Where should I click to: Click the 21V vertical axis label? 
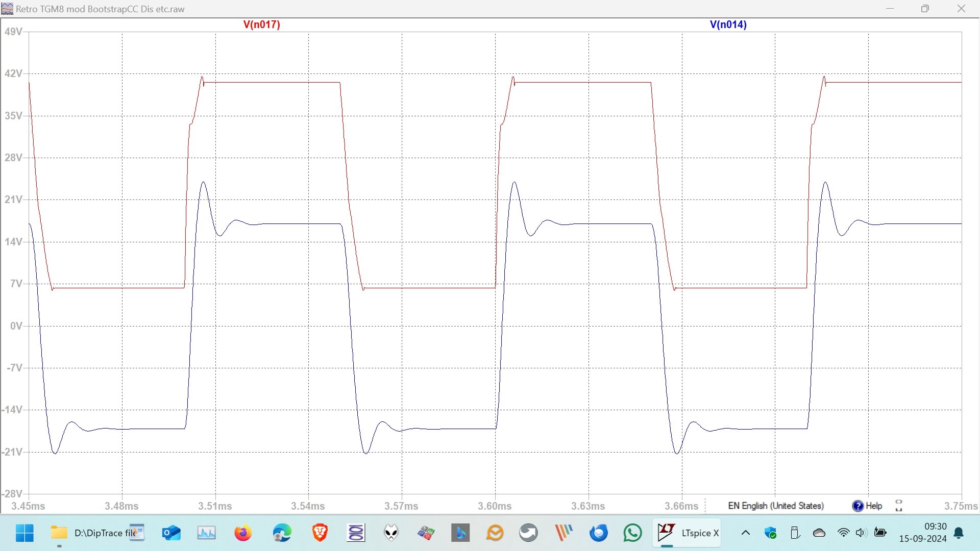point(13,199)
